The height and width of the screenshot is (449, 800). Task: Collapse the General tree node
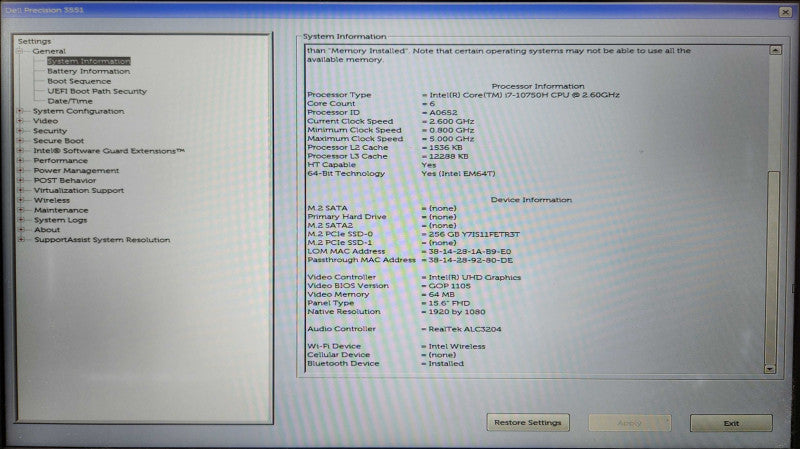click(20, 51)
